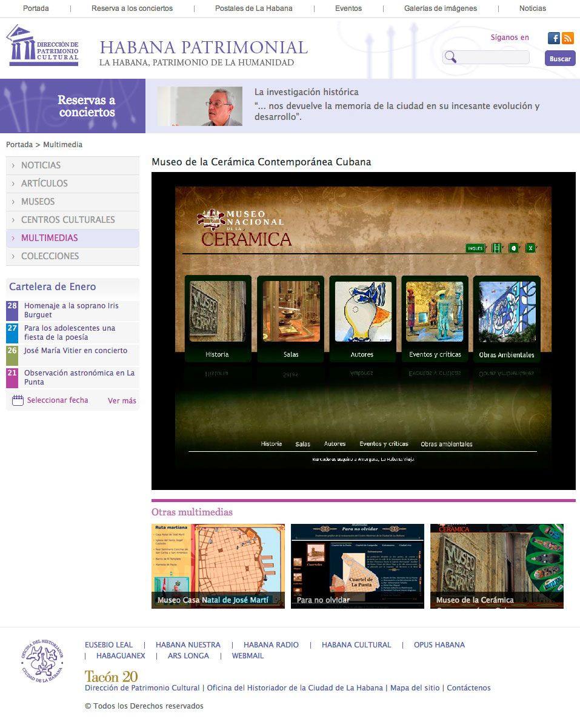Expand the NOTICIAS sidebar section
This screenshot has height=728, width=580.
pos(73,165)
